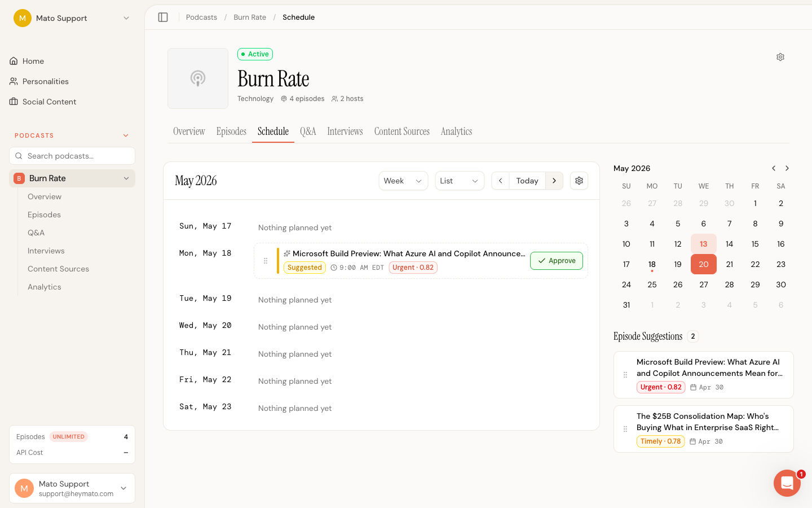The image size is (812, 508).
Task: Switch to the Overview tab
Action: [x=189, y=132]
